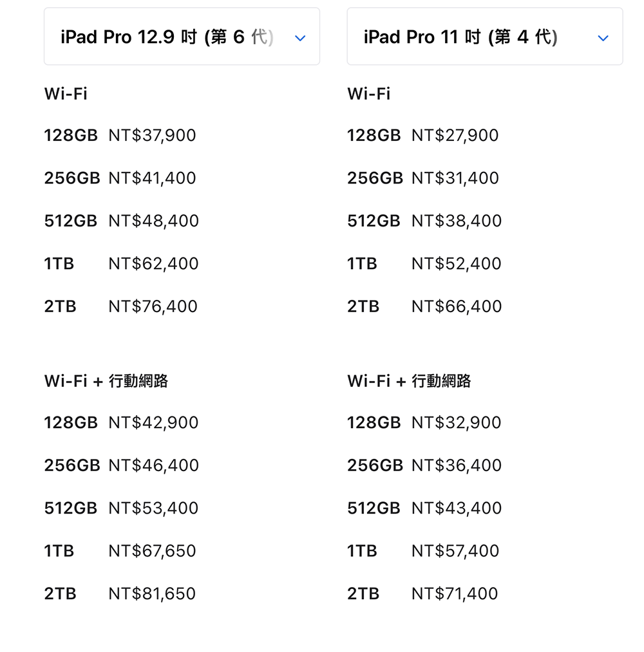This screenshot has width=644, height=652.
Task: Click the NT$71,400 2TB cellular price
Action: click(455, 593)
